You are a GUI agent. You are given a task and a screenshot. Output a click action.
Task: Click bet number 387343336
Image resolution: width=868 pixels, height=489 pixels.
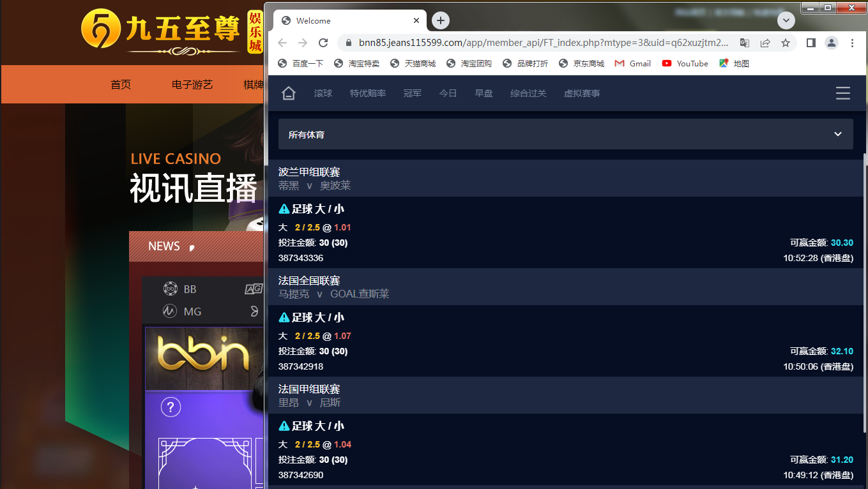pyautogui.click(x=301, y=258)
